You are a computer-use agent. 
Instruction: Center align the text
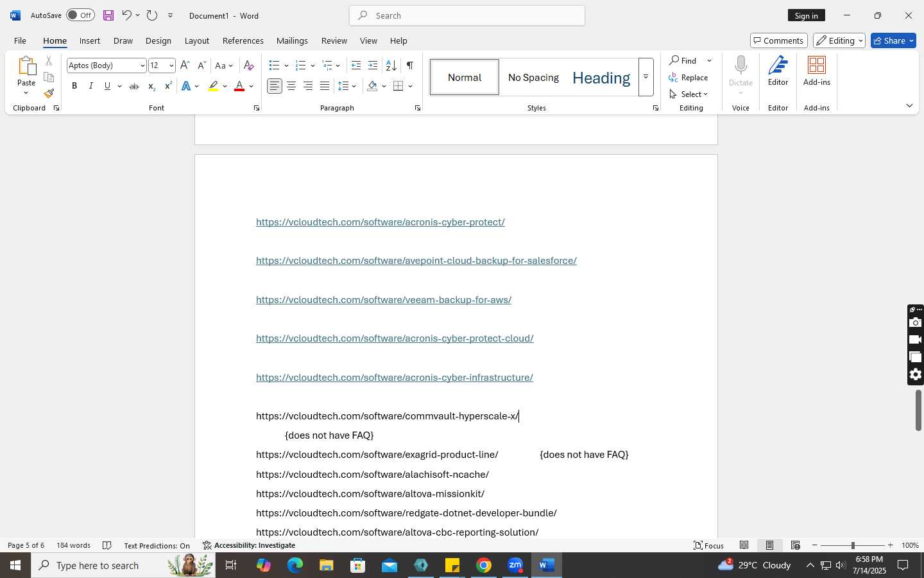tap(291, 86)
